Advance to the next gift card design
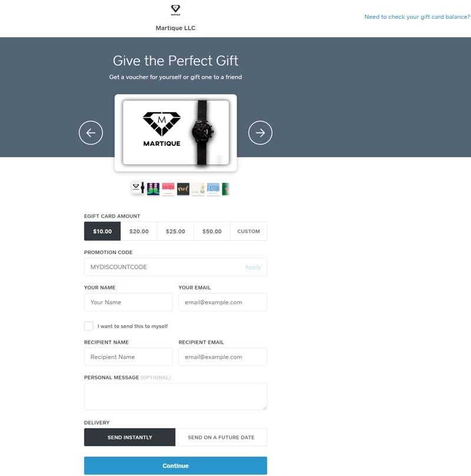Image resolution: width=471 pixels, height=476 pixels. pyautogui.click(x=260, y=132)
